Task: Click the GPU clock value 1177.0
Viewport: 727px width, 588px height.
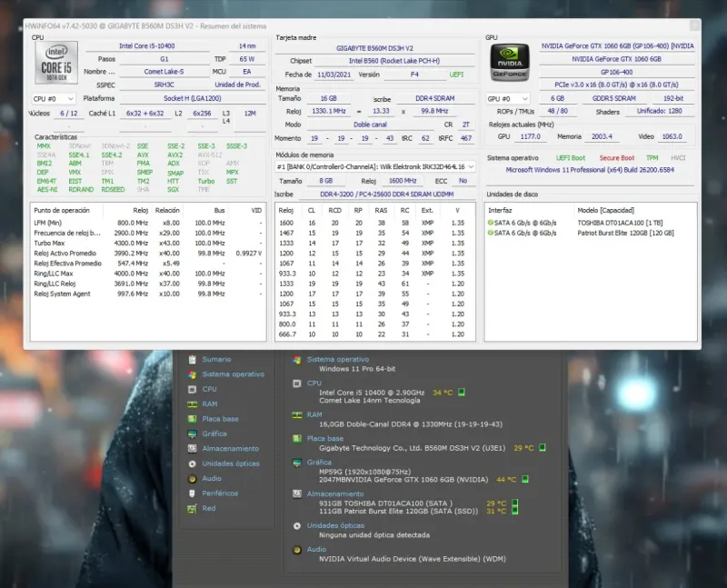Action: tap(530, 137)
